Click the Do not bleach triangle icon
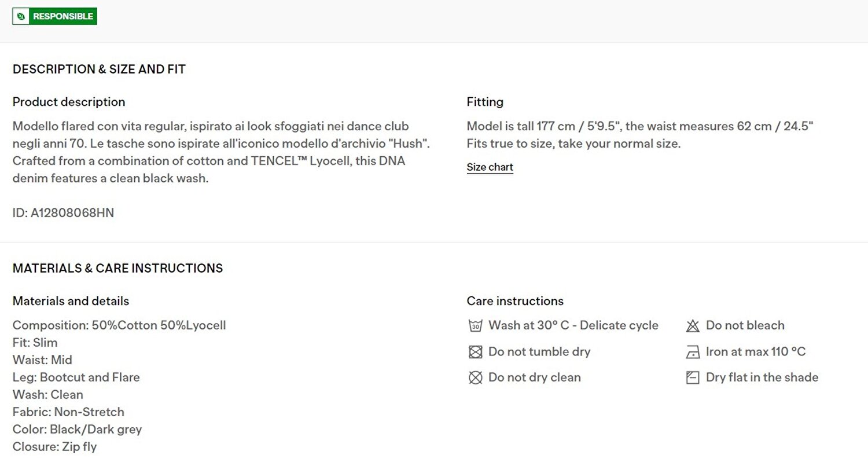The image size is (868, 466). (x=693, y=326)
